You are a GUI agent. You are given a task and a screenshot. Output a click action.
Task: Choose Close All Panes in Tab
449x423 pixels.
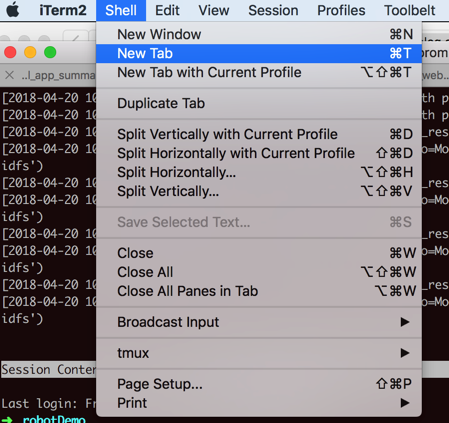(259, 291)
